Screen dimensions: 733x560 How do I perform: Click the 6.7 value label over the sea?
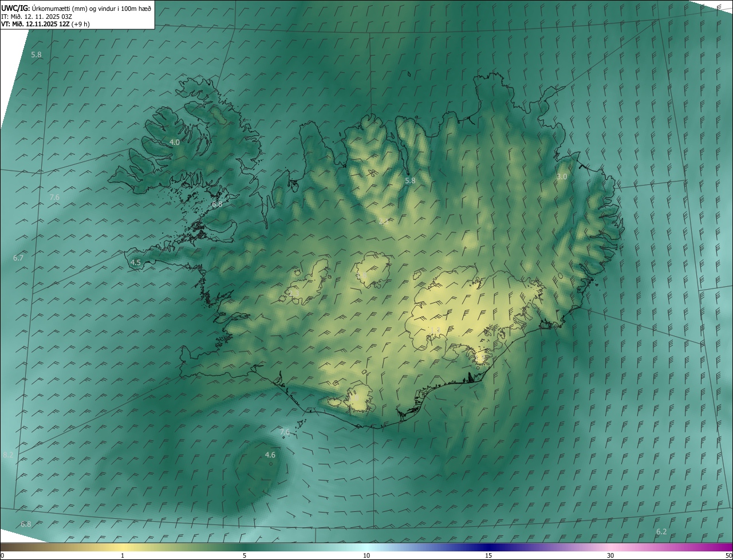tap(18, 258)
